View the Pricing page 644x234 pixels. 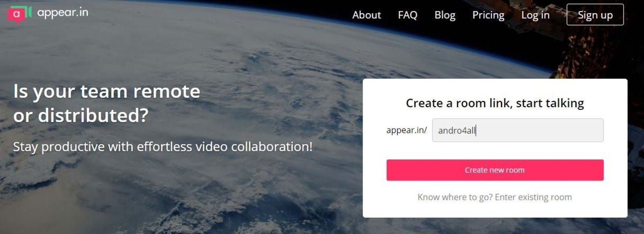click(488, 15)
